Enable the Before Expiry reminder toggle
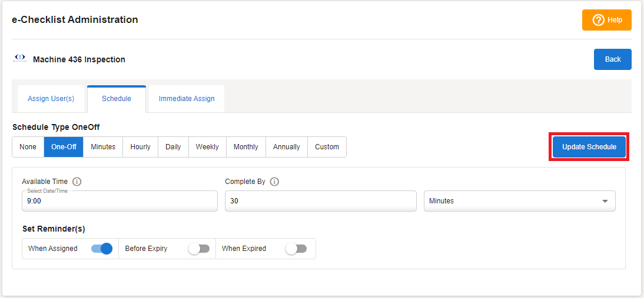Viewport: 644px width, 298px height. (199, 249)
